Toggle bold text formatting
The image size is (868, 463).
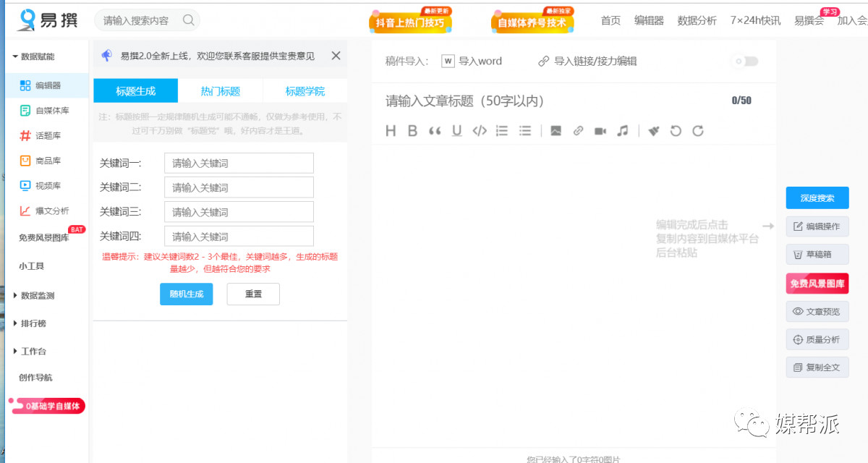412,131
